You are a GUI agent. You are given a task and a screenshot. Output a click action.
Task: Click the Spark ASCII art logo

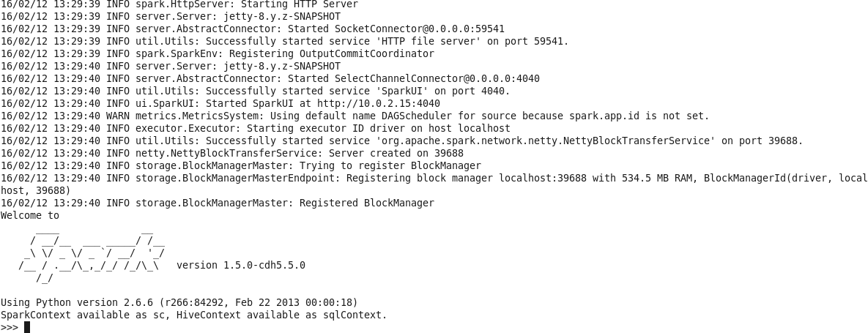(92, 253)
